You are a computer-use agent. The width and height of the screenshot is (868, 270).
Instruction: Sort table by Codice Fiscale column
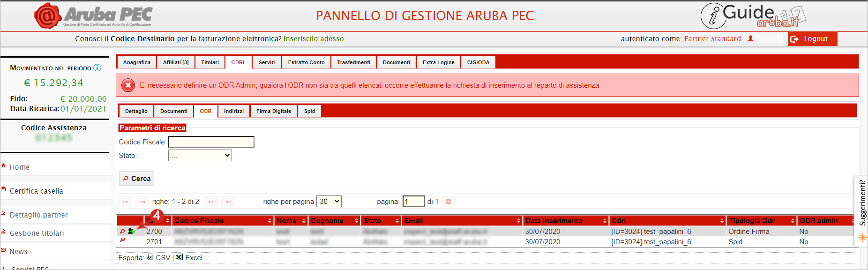223,221
